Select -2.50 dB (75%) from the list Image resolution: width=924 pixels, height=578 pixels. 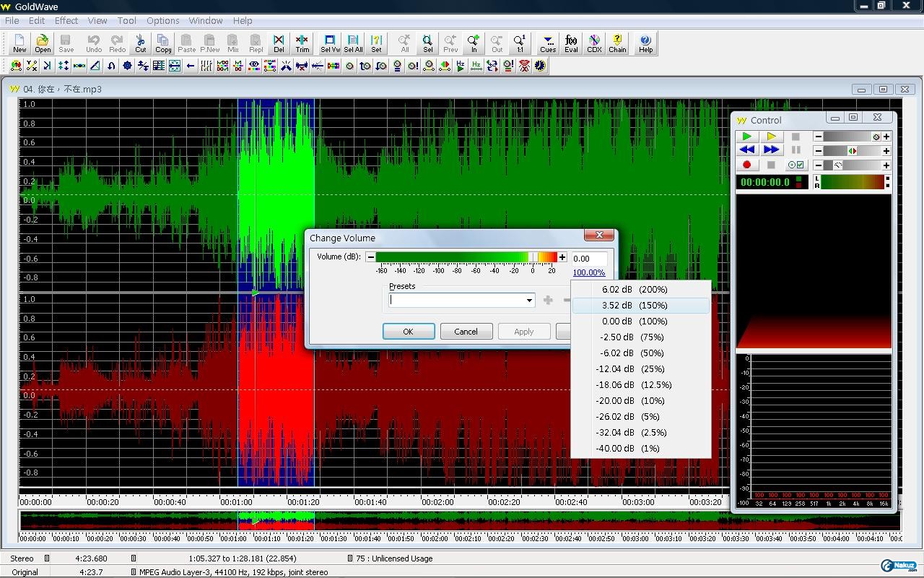point(641,337)
